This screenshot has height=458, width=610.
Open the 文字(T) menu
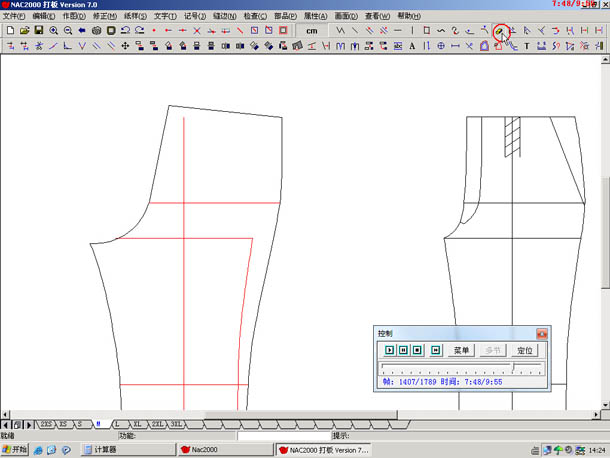[165, 16]
